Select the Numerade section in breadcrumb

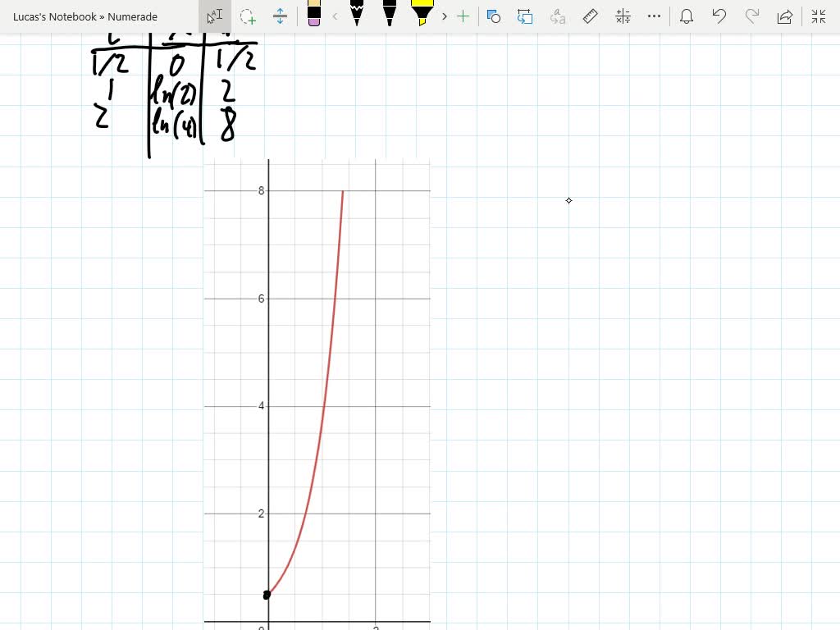[134, 16]
